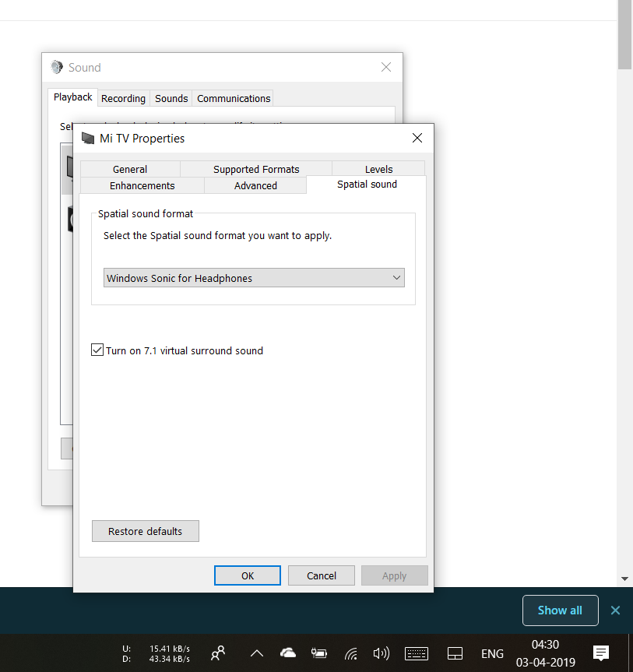The image size is (633, 672).
Task: Open the touch keyboard tray icon
Action: [x=416, y=653]
